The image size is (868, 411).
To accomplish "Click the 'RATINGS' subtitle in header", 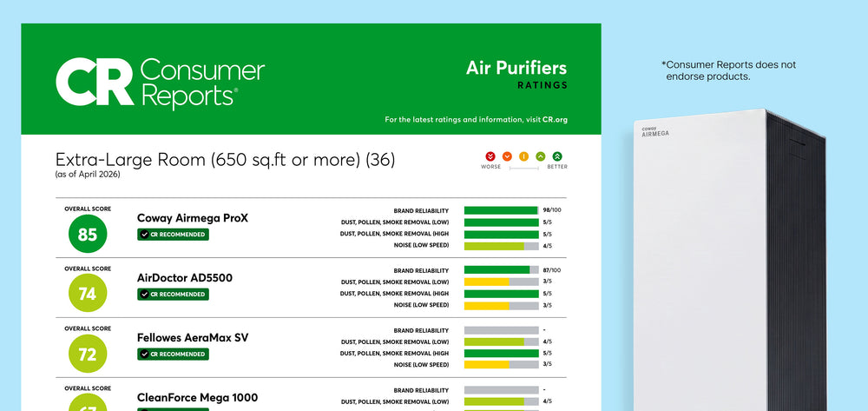I will [542, 85].
